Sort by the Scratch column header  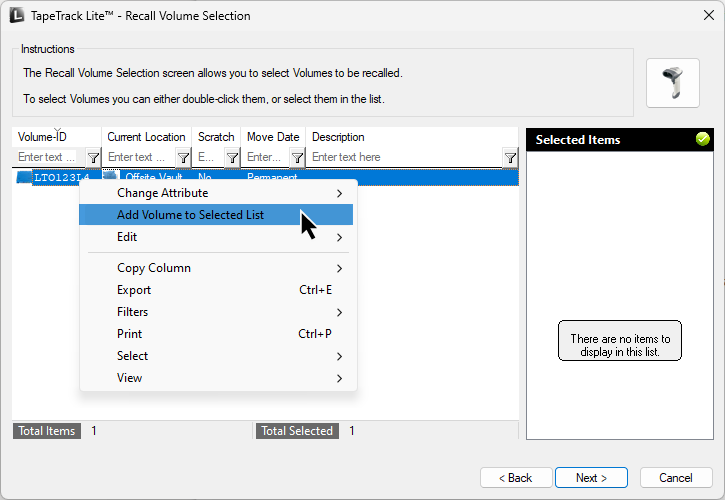pos(216,137)
